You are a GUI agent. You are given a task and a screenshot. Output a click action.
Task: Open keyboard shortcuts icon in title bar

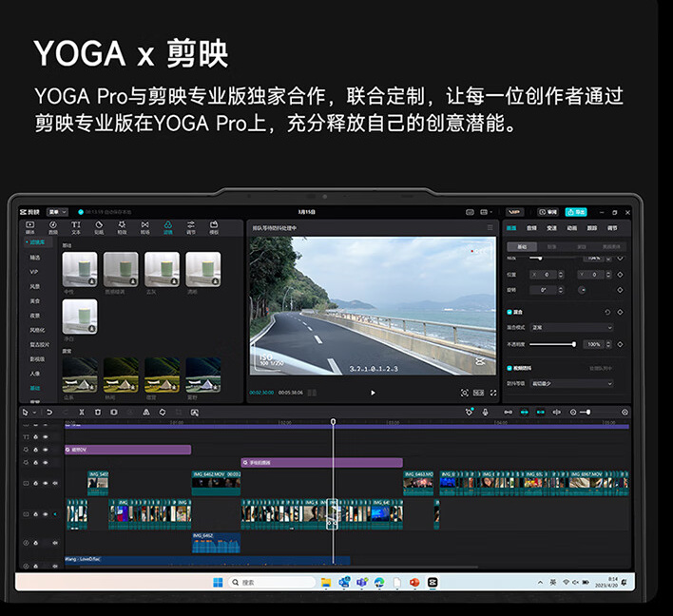pyautogui.click(x=470, y=212)
